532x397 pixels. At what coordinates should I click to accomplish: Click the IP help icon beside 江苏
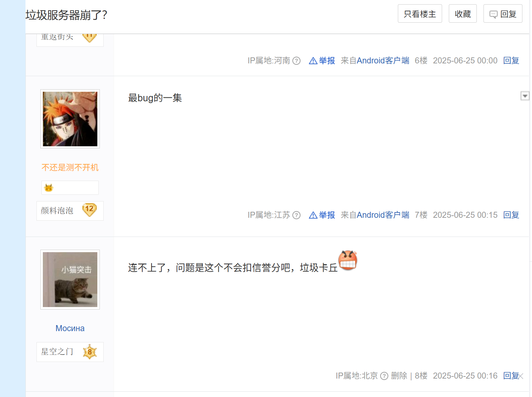[x=297, y=215]
